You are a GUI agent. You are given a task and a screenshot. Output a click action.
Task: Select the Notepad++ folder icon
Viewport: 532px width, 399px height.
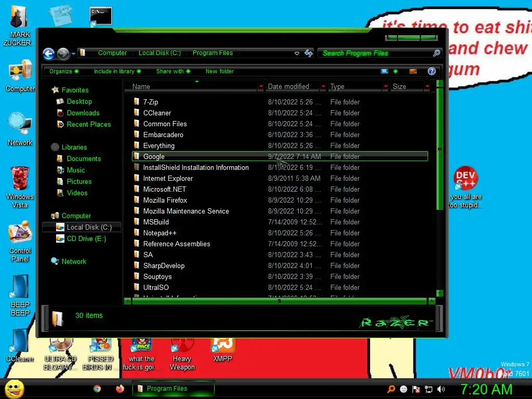tap(137, 232)
